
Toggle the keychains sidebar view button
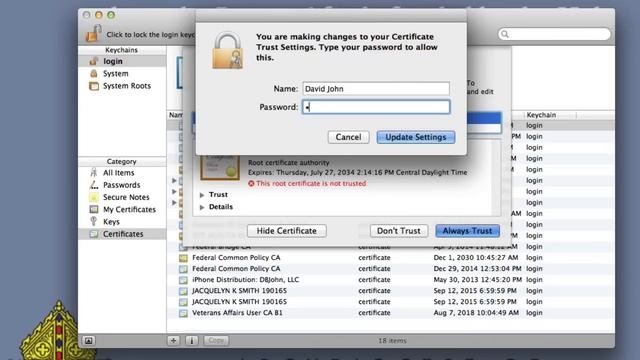pyautogui.click(x=89, y=340)
